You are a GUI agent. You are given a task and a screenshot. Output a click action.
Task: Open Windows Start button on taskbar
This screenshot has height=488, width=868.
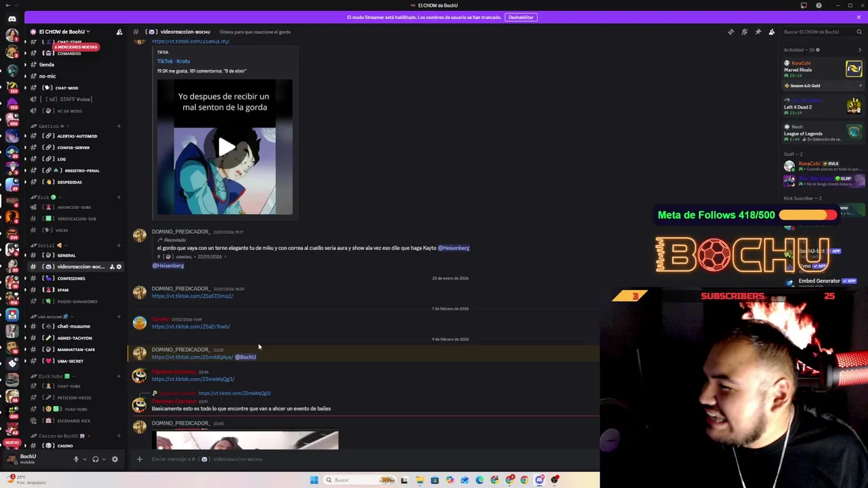[x=314, y=480]
